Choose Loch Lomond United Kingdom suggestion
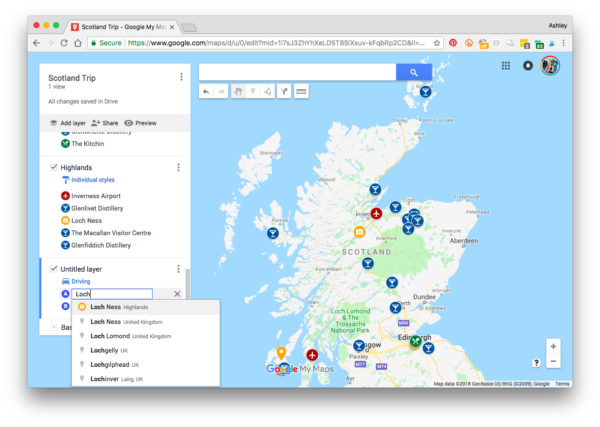Viewport: 600px width, 427px height. click(x=146, y=336)
